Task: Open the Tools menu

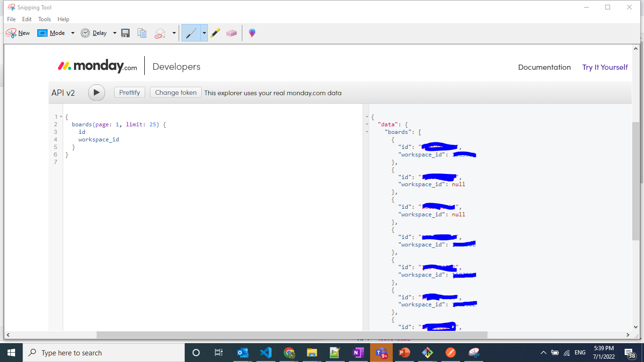Action: tap(45, 19)
